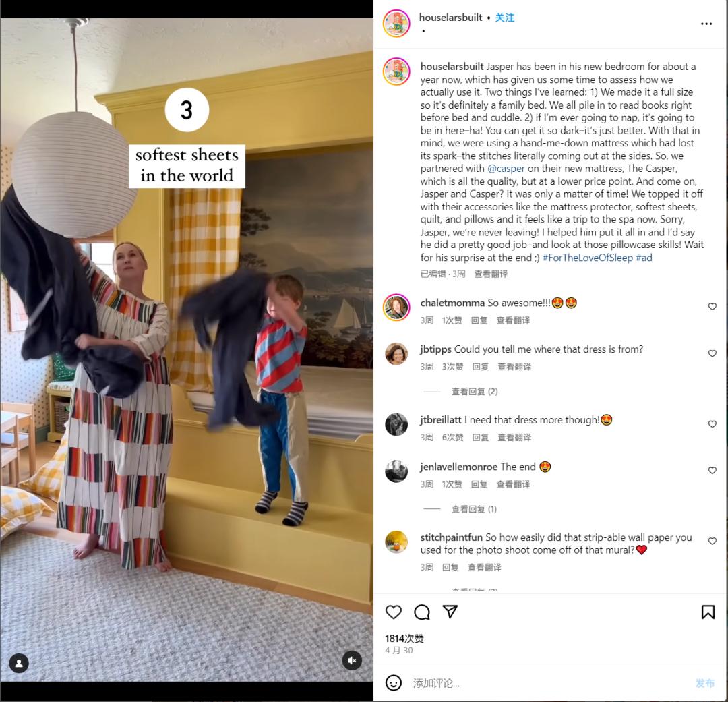
Task: Save post with the bookmark icon
Action: tap(708, 612)
